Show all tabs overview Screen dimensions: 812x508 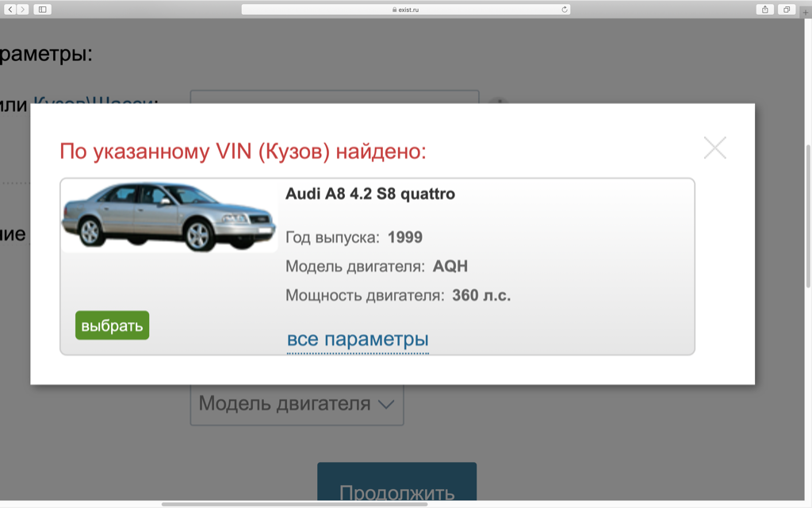tap(787, 9)
